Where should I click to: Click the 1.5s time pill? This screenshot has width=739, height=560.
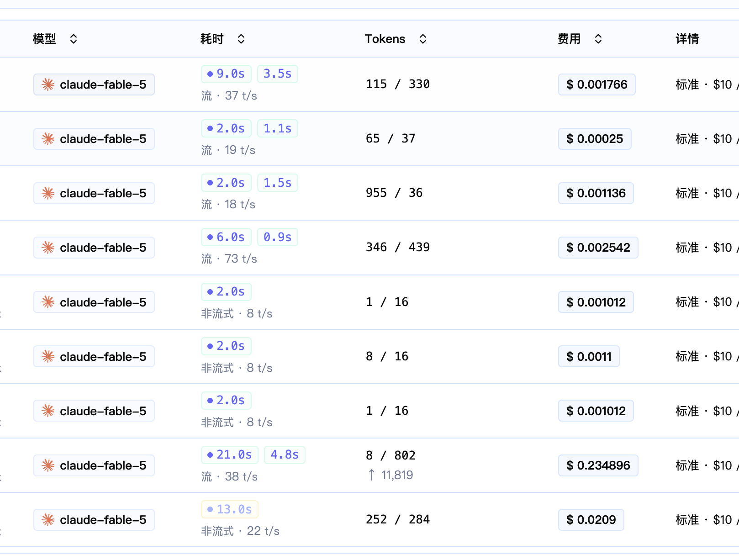pyautogui.click(x=278, y=183)
